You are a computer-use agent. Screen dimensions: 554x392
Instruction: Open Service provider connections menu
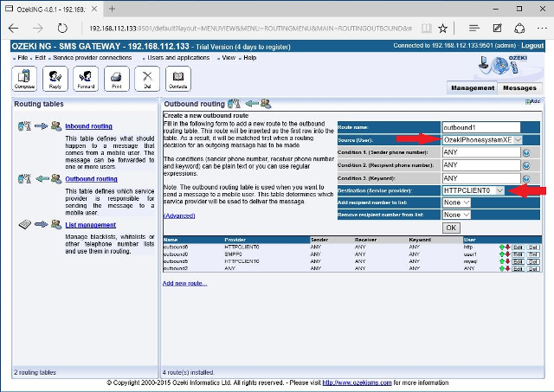pos(93,58)
